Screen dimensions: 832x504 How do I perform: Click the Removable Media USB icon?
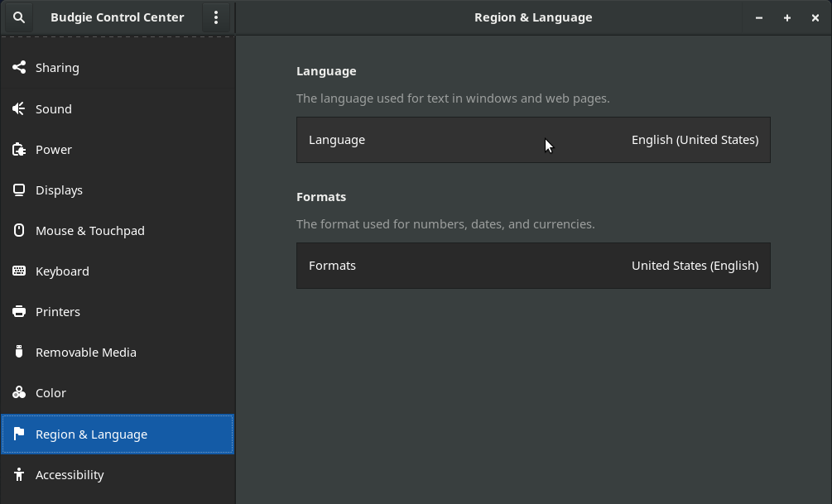19,353
